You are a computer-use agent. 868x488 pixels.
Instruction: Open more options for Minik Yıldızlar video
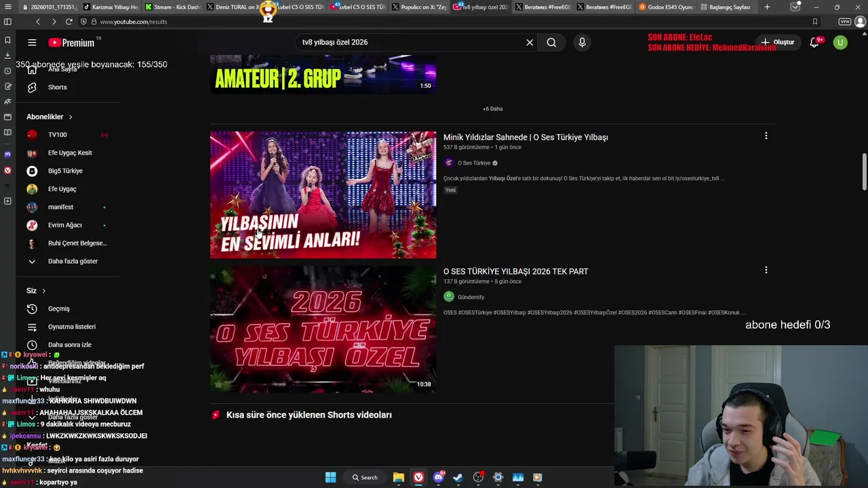tap(766, 136)
